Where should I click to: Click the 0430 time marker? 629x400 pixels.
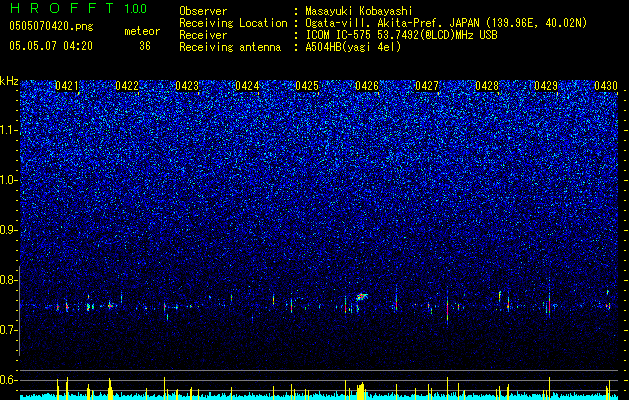(x=606, y=86)
